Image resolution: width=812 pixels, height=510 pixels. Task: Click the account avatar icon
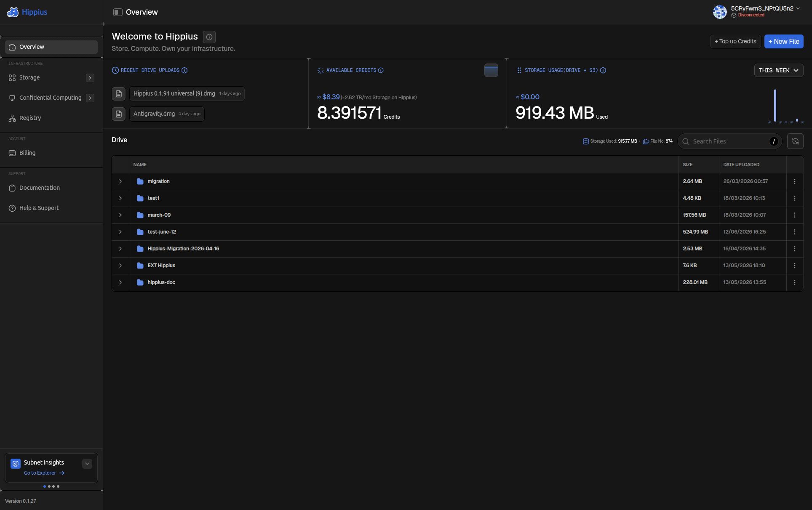(720, 12)
